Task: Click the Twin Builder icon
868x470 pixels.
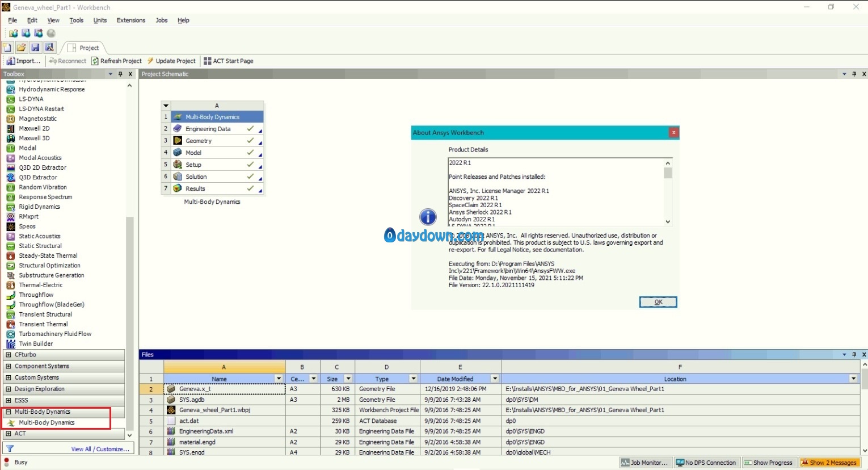Action: pos(10,344)
